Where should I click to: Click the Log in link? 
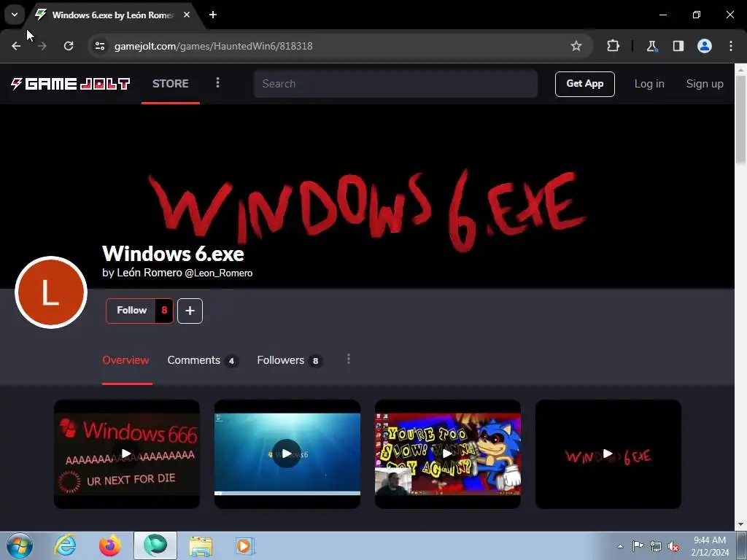(649, 84)
